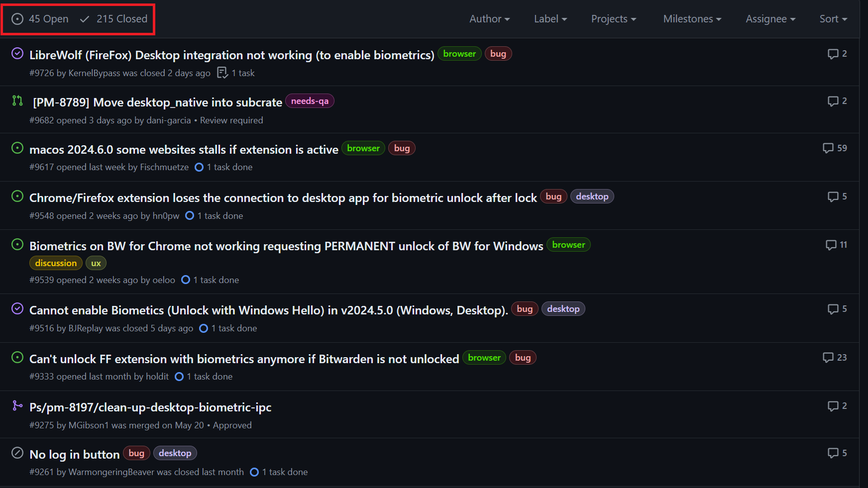Click the bug label on No log in button issue
868x488 pixels.
(x=136, y=453)
